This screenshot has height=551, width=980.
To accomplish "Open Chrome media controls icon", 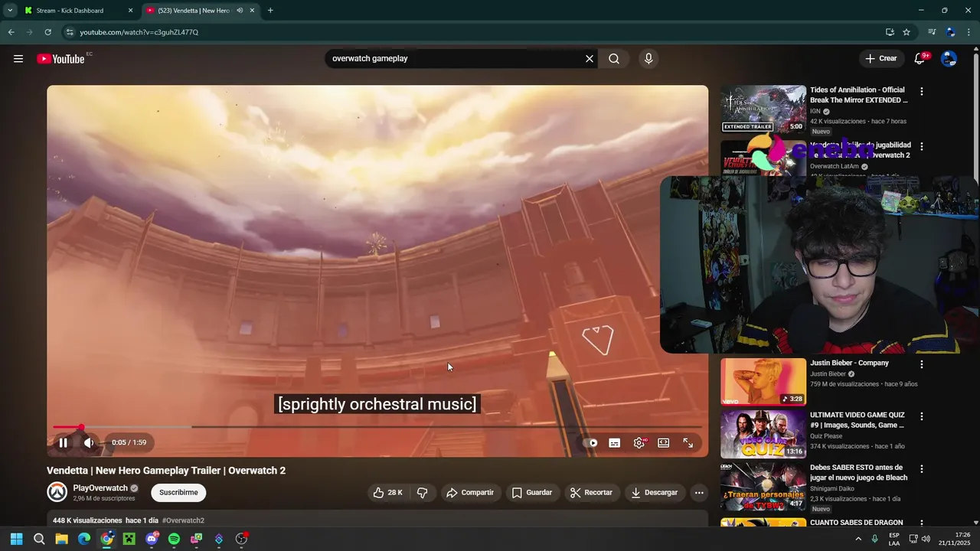I will [x=932, y=32].
